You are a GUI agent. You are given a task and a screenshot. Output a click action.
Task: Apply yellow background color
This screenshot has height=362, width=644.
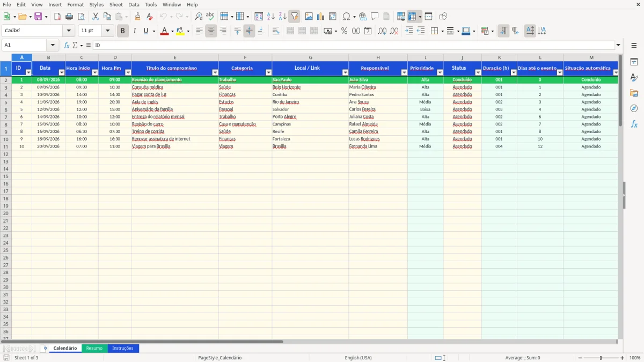pos(180,31)
